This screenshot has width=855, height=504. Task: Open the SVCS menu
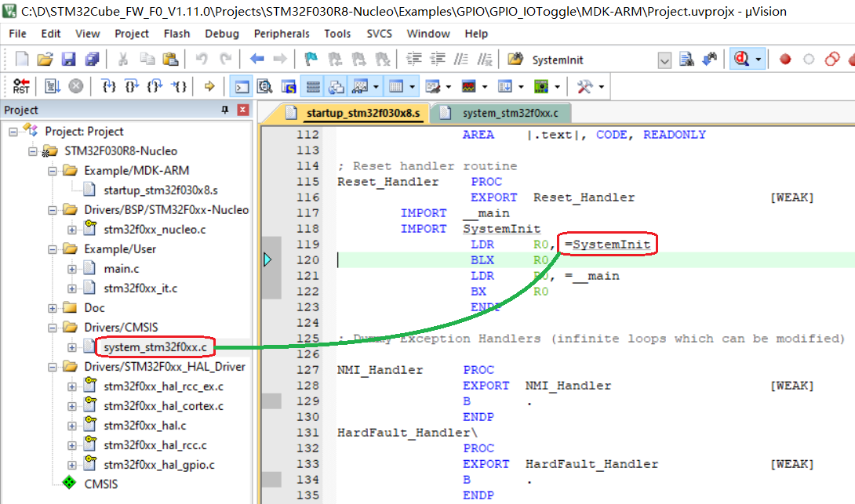(379, 33)
